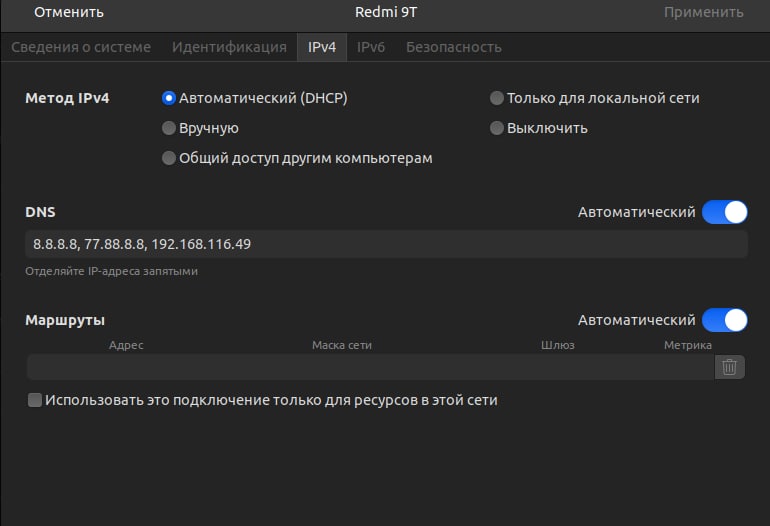Select the Выключить IPv4 option
The image size is (770, 526).
pos(497,128)
